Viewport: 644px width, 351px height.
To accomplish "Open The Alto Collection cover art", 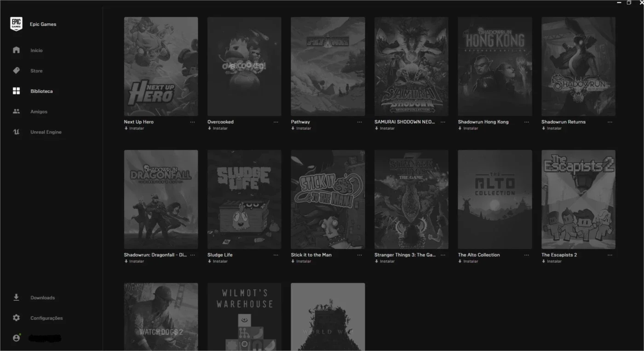I will click(x=495, y=199).
